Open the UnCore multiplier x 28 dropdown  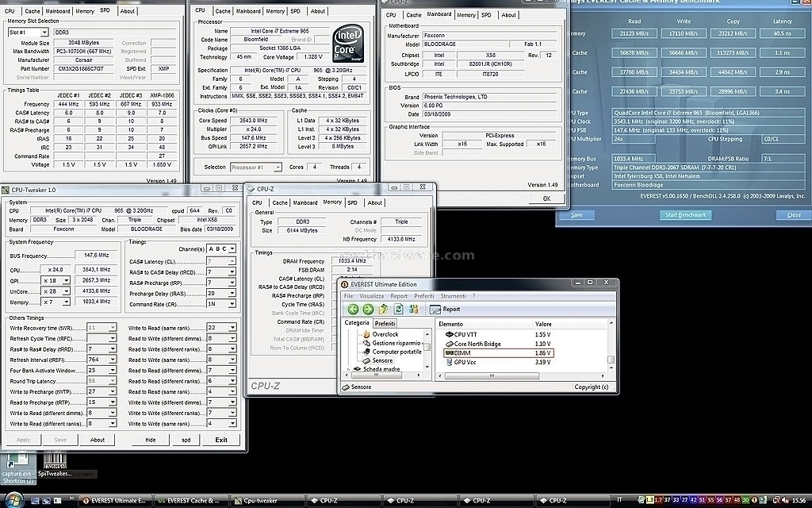[x=66, y=291]
